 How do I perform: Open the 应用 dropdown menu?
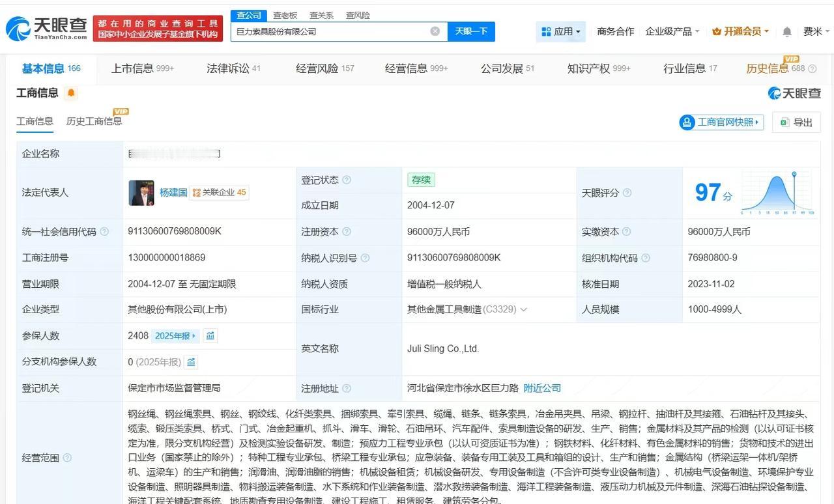click(x=561, y=31)
